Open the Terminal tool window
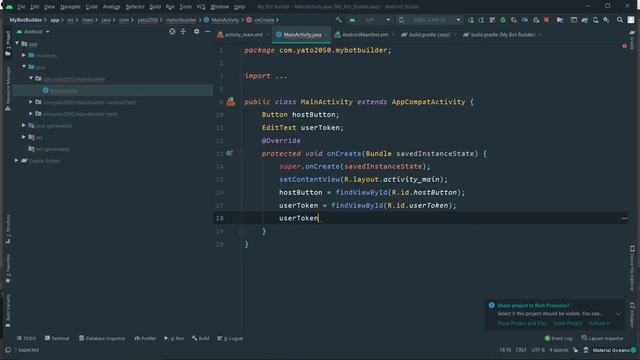 57,338
